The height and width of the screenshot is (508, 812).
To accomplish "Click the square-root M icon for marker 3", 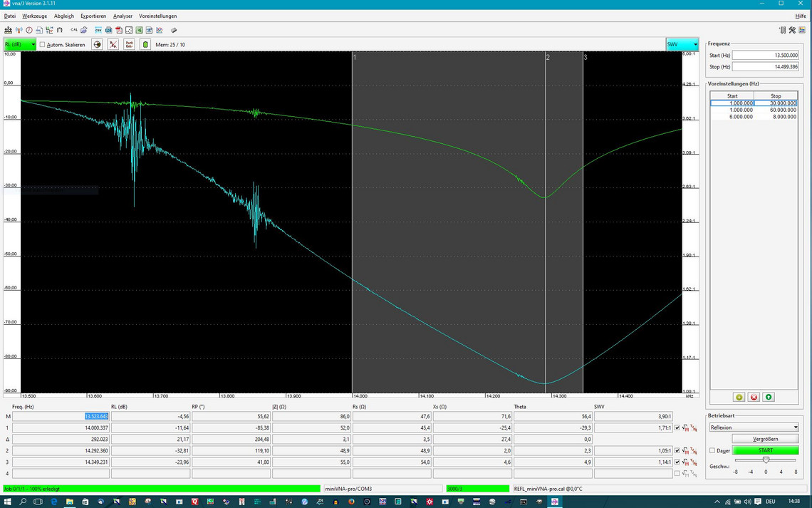I will [685, 462].
